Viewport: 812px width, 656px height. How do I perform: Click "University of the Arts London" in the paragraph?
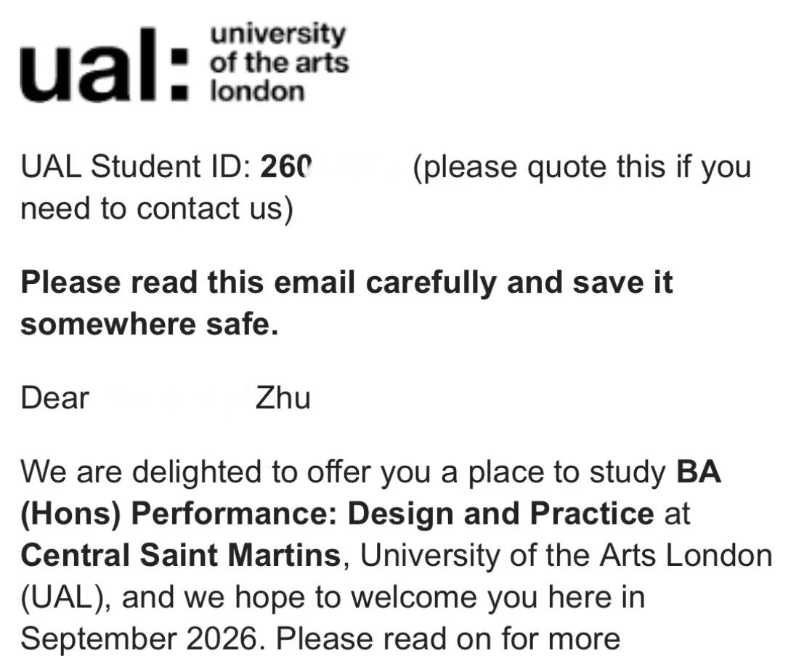pyautogui.click(x=567, y=556)
